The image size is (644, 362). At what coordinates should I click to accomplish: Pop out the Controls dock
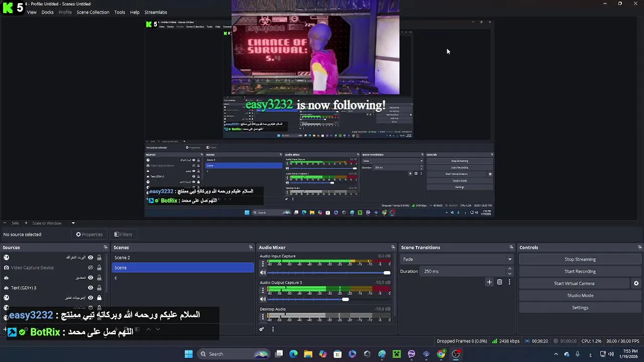[x=639, y=247]
